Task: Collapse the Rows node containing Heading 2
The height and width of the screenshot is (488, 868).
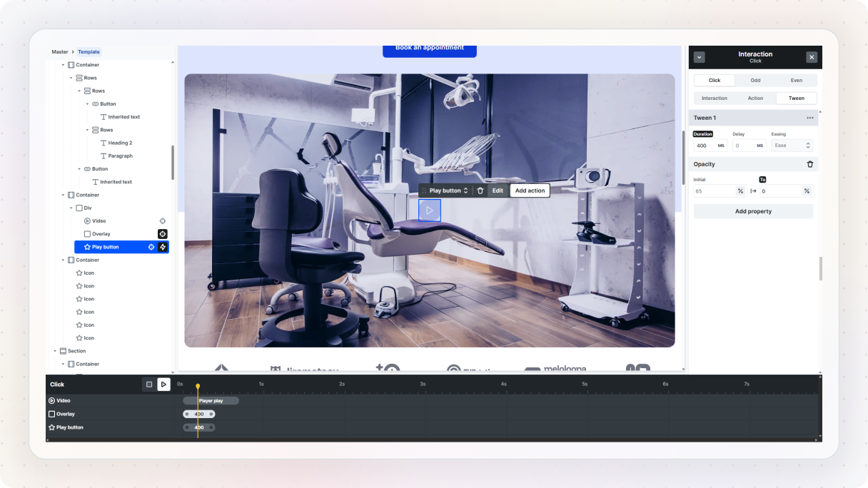Action: (x=87, y=130)
